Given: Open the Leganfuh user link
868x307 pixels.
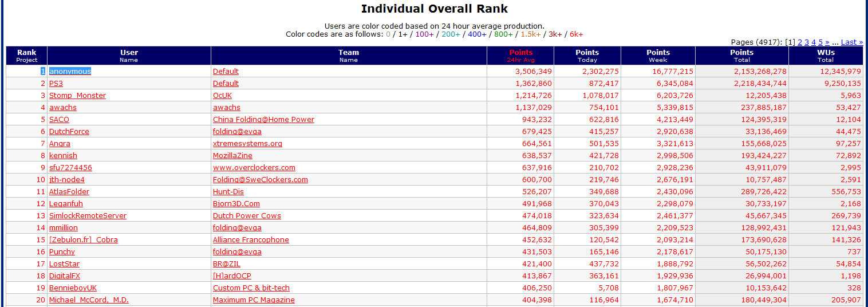Looking at the screenshot, I should pos(66,204).
